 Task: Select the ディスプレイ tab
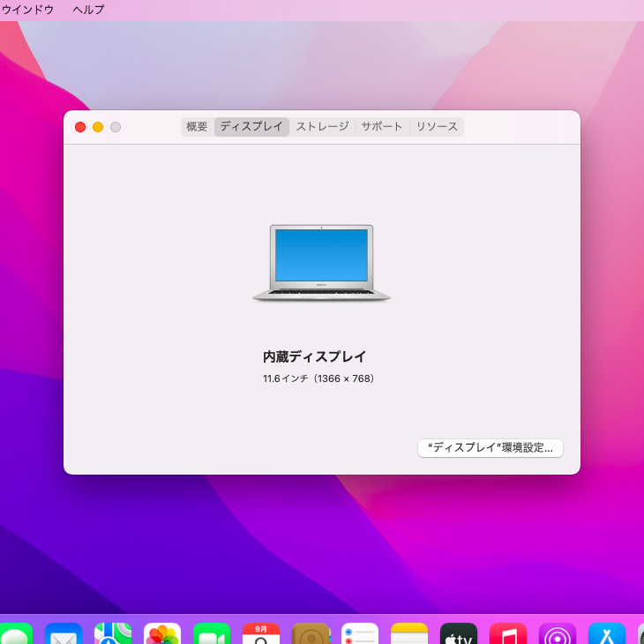(251, 126)
